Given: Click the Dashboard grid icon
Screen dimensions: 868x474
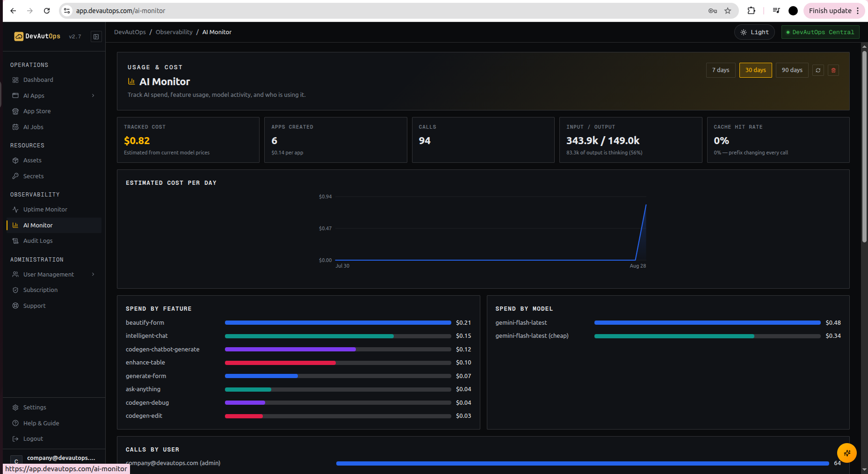Looking at the screenshot, I should [x=15, y=80].
